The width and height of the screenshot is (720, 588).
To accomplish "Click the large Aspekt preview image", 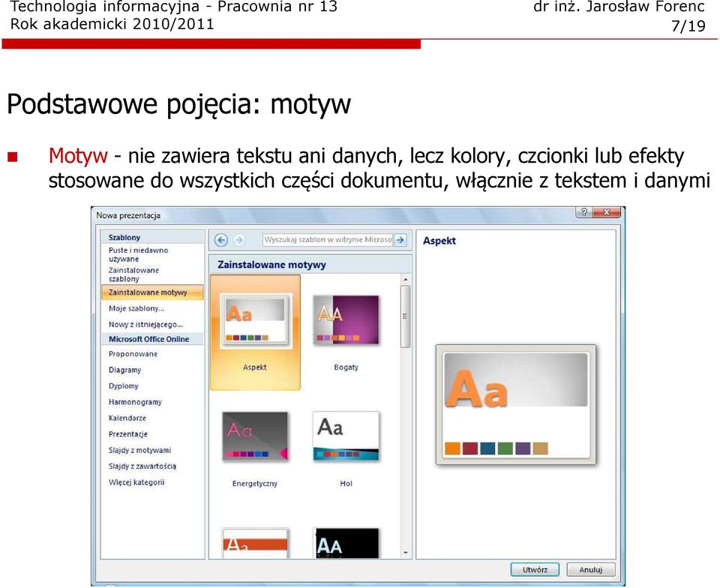I will click(516, 405).
